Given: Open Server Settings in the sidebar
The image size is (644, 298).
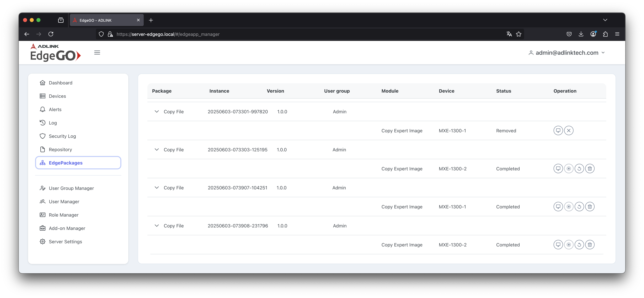Looking at the screenshot, I should tap(65, 242).
